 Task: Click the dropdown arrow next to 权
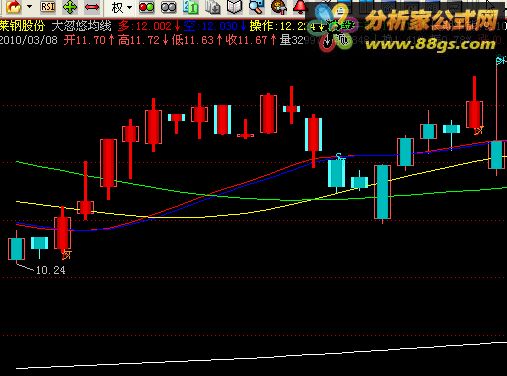pyautogui.click(x=129, y=8)
